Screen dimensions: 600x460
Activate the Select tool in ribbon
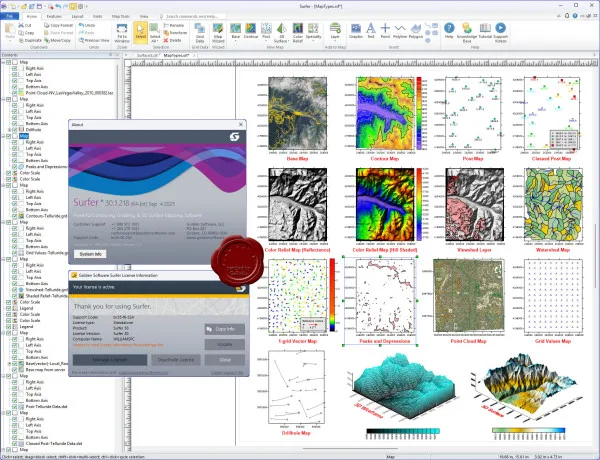[x=140, y=32]
